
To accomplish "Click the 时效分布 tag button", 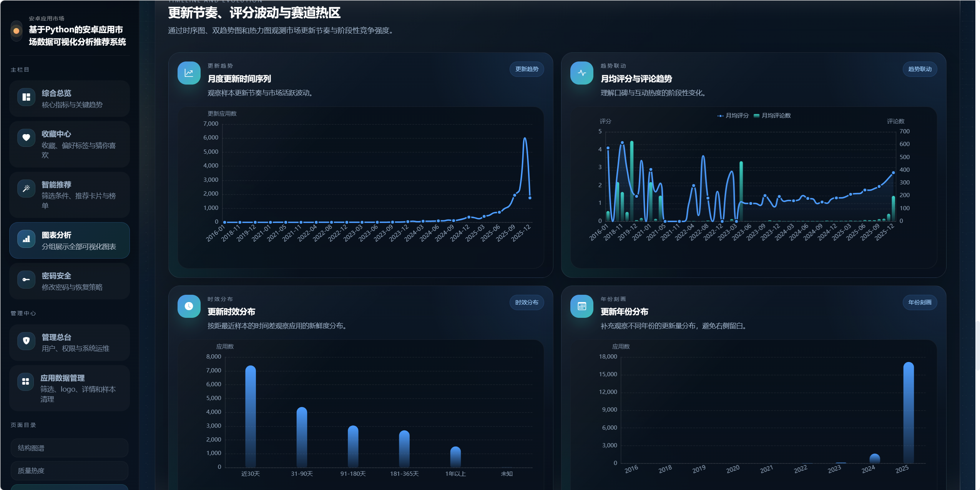I will pos(527,302).
